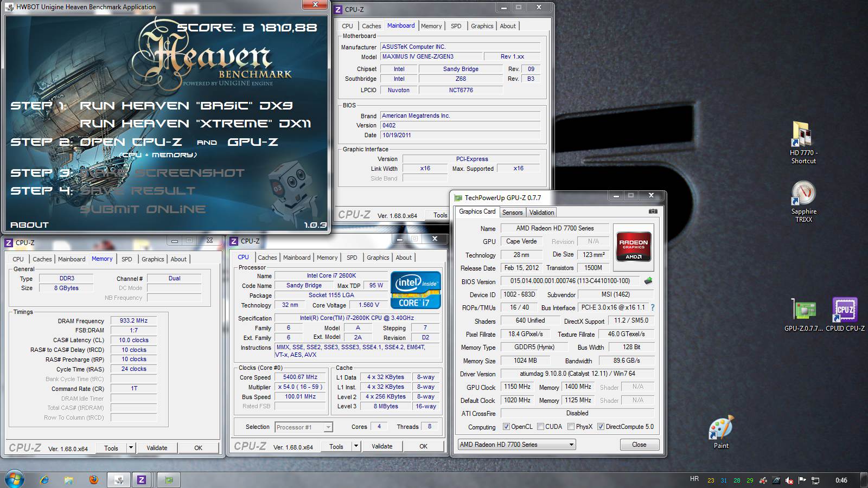
Task: Open Tools dropdown arrow in CPU-Z Memory window
Action: coord(131,448)
